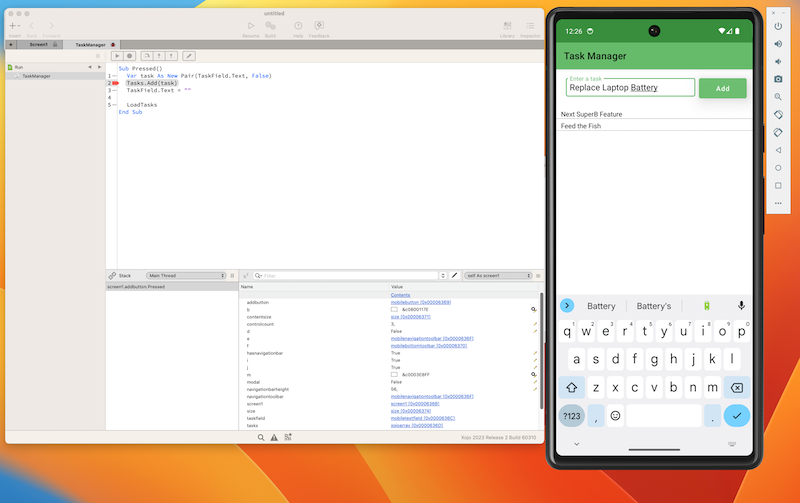800x503 pixels.
Task: Click the pencil icon beside filter field
Action: coord(455,275)
